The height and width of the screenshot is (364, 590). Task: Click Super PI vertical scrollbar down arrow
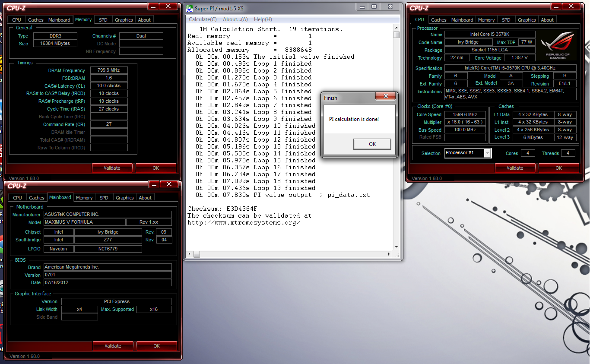click(x=397, y=247)
